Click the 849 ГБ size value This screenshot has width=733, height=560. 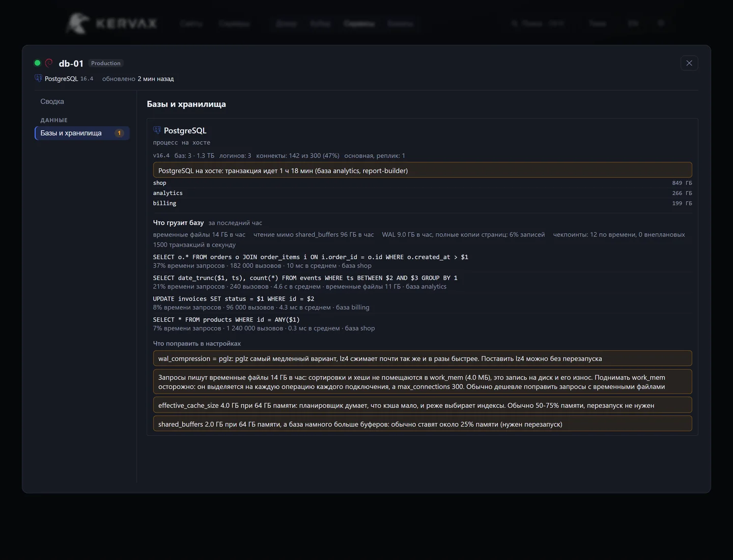coord(682,183)
